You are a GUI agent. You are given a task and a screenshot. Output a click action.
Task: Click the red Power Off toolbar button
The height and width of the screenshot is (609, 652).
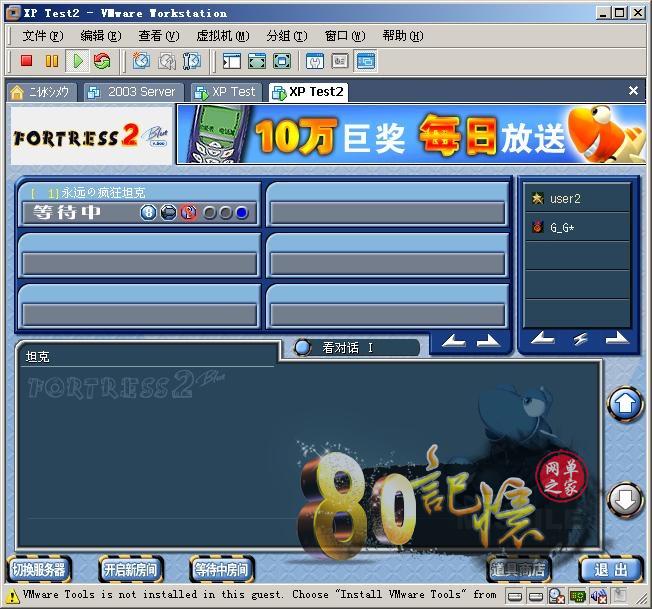[x=27, y=61]
